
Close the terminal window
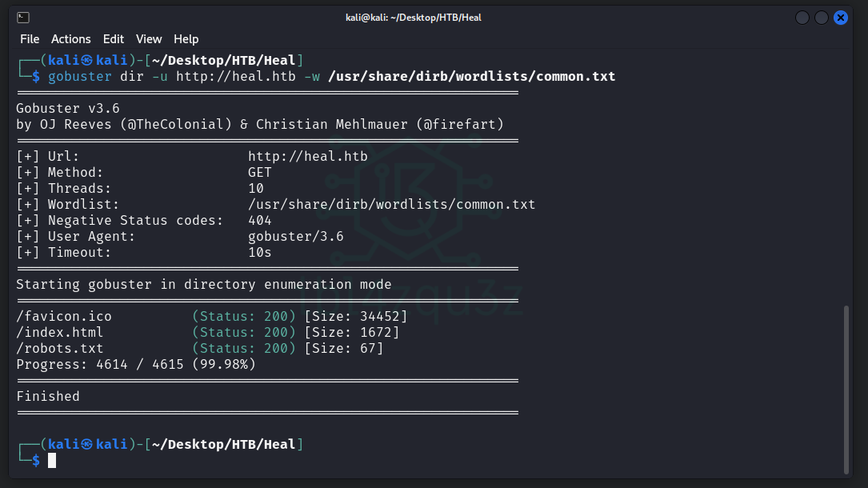pyautogui.click(x=841, y=18)
